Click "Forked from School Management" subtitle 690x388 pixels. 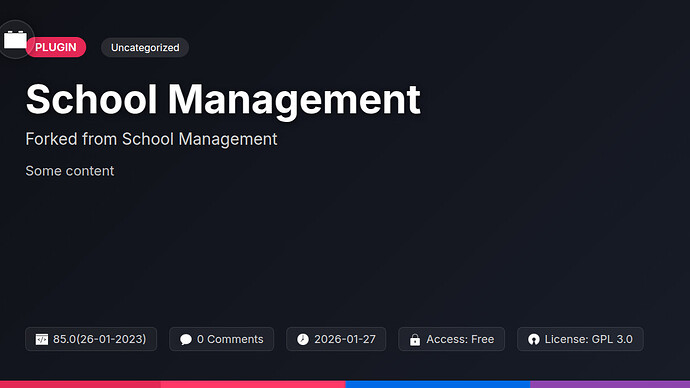coord(151,139)
